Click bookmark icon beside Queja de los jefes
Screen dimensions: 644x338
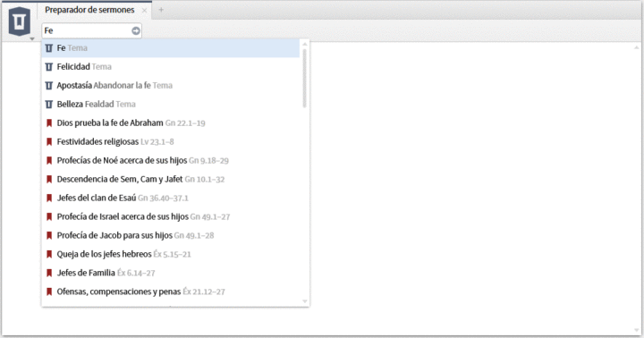pyautogui.click(x=49, y=254)
